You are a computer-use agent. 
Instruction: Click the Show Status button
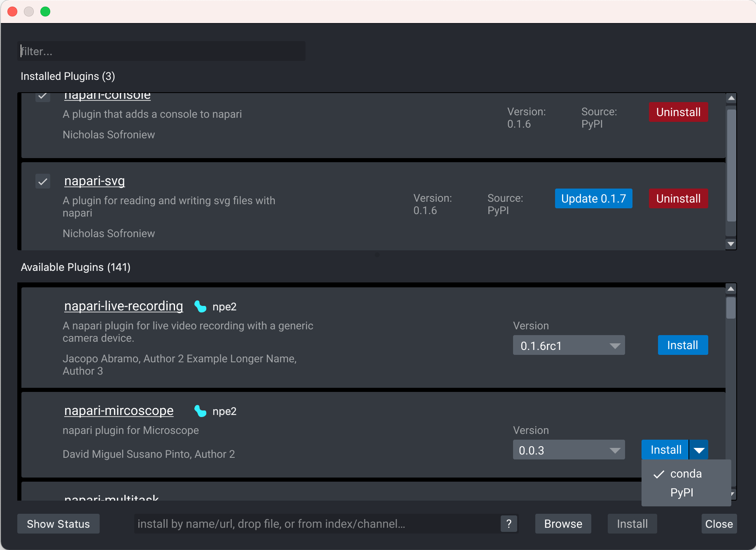pos(58,524)
